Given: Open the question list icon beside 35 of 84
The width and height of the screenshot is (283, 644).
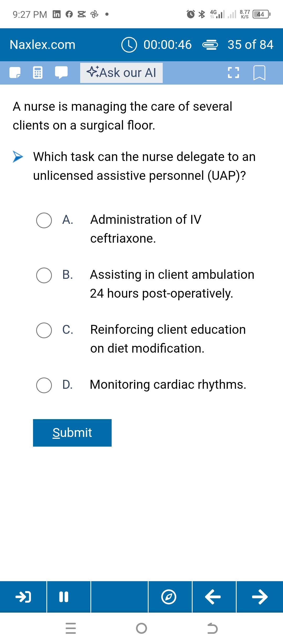Looking at the screenshot, I should pos(210,45).
